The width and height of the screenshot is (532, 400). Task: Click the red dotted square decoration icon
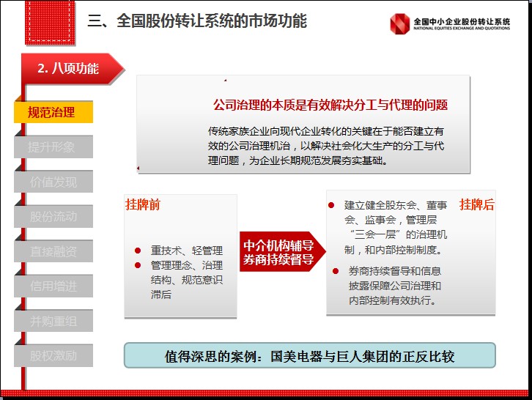[50, 23]
